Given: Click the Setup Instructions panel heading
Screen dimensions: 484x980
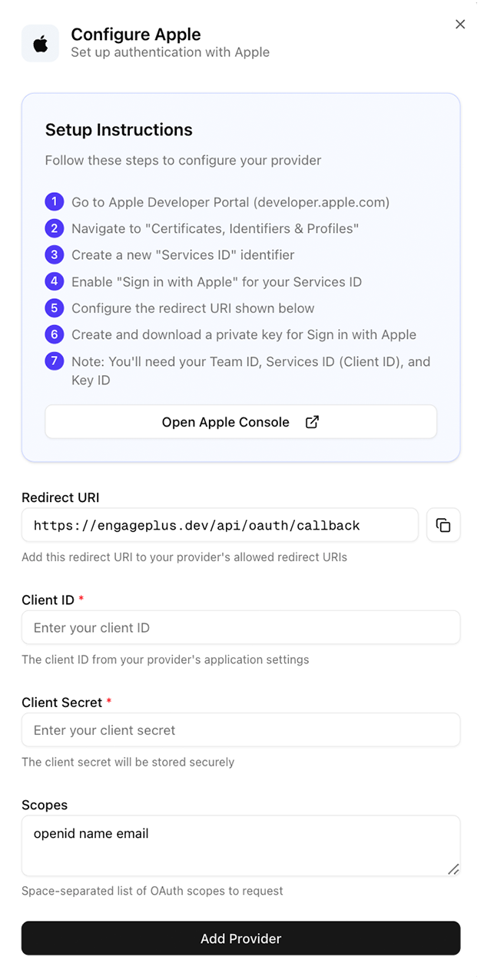Looking at the screenshot, I should tap(118, 130).
